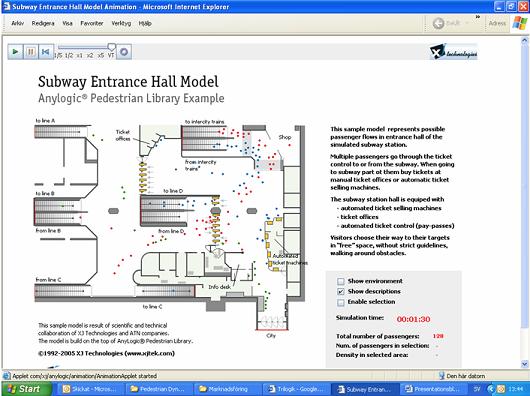The height and width of the screenshot is (396, 530).
Task: Pause the animation playback
Action: (x=31, y=52)
